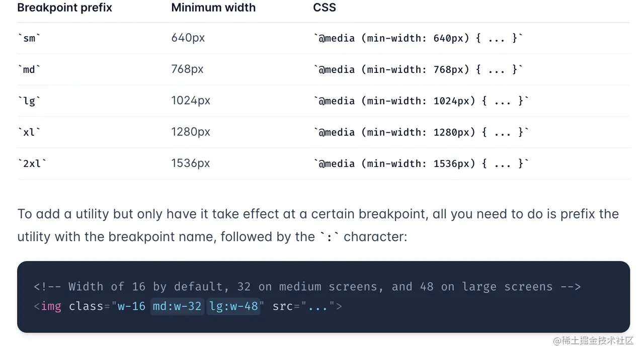
Task: Click the `xl` prefix in the table
Action: (x=29, y=132)
